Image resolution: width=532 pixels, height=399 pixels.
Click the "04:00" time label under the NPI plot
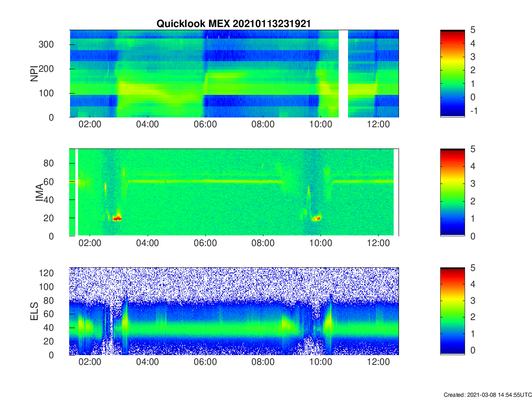[147, 125]
